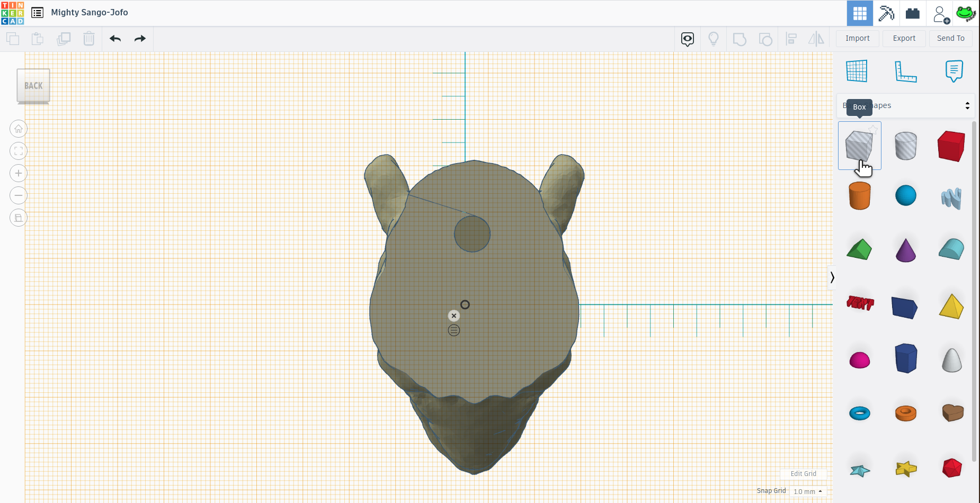Image resolution: width=980 pixels, height=503 pixels.
Task: Select the teal Round Roof shape
Action: point(951,249)
